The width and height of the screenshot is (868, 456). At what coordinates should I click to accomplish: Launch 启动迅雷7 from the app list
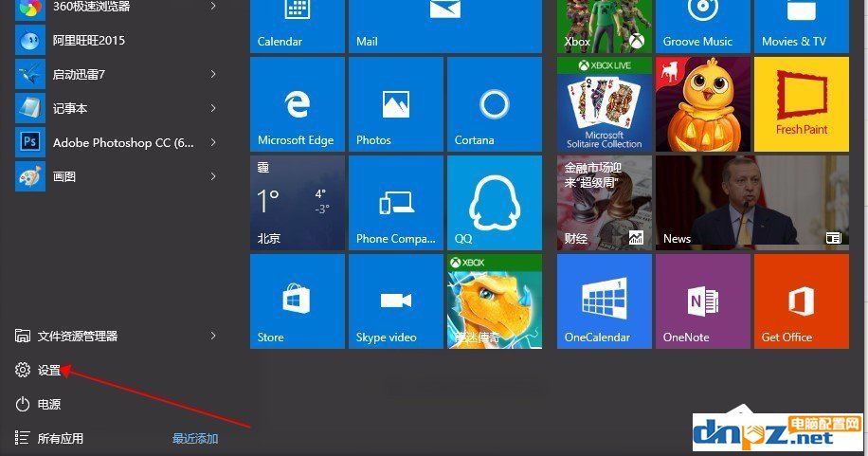tap(117, 74)
